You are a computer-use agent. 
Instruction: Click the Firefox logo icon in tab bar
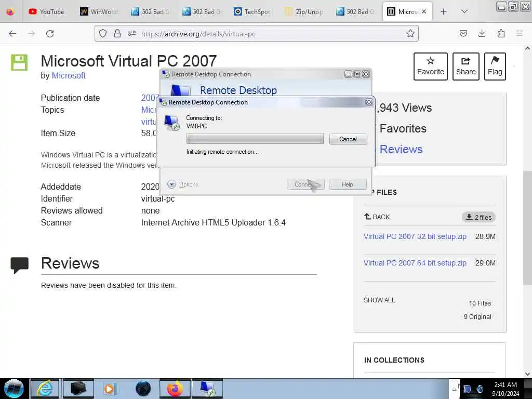coord(10,12)
